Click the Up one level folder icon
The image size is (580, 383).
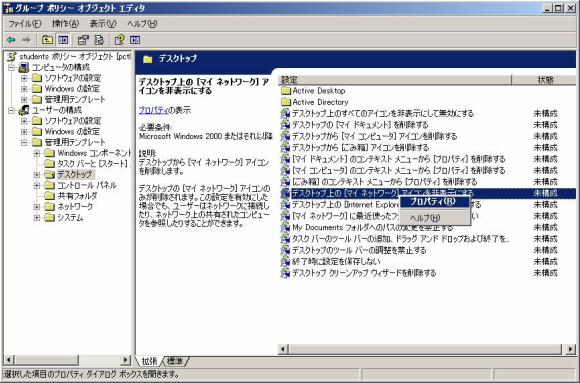pyautogui.click(x=47, y=40)
